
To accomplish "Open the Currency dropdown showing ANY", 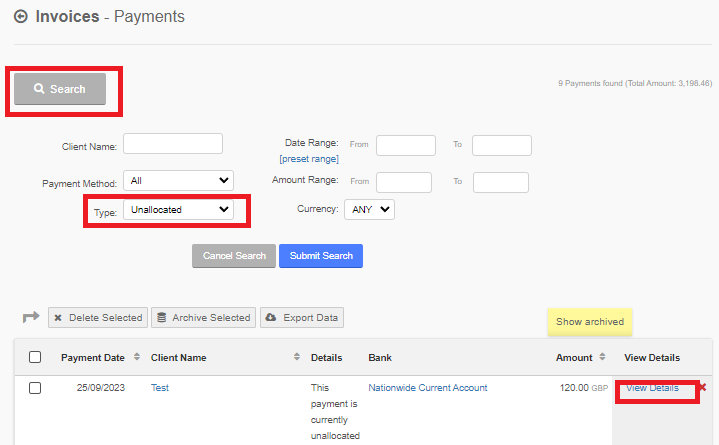I will tap(369, 209).
